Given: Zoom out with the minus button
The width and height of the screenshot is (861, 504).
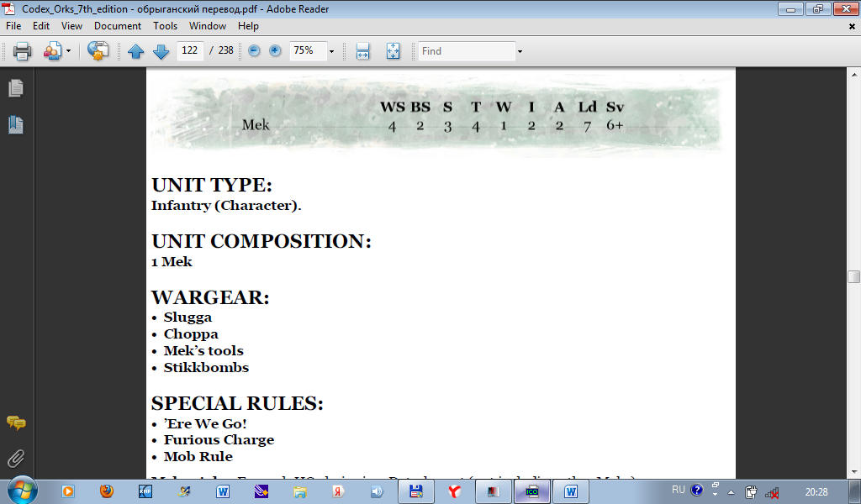Looking at the screenshot, I should coord(254,50).
